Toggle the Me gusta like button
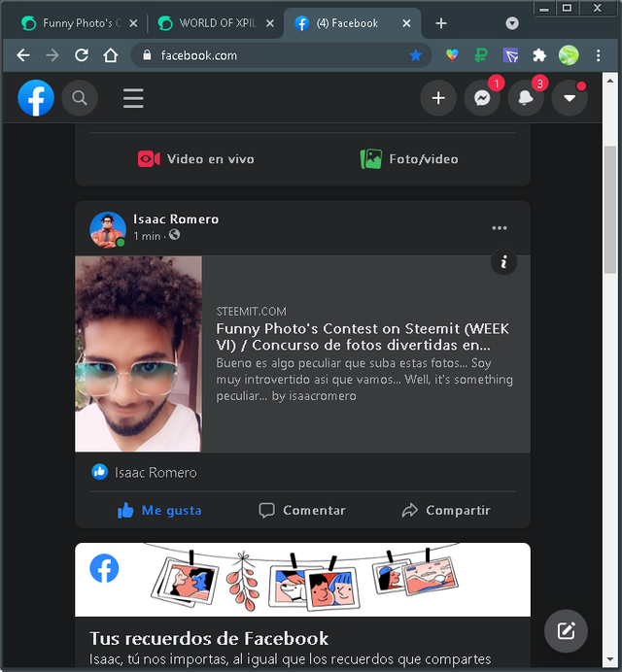This screenshot has height=672, width=622. (159, 510)
